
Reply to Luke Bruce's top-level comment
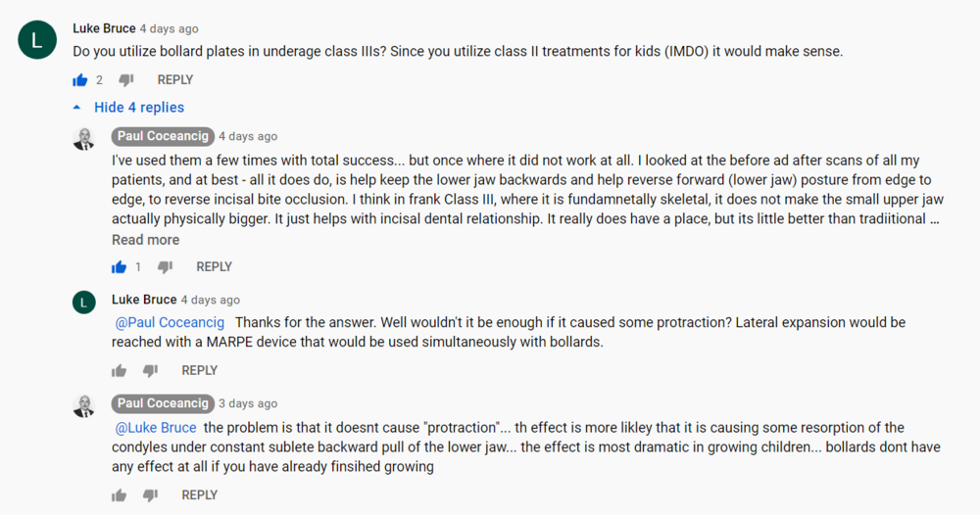(x=175, y=80)
